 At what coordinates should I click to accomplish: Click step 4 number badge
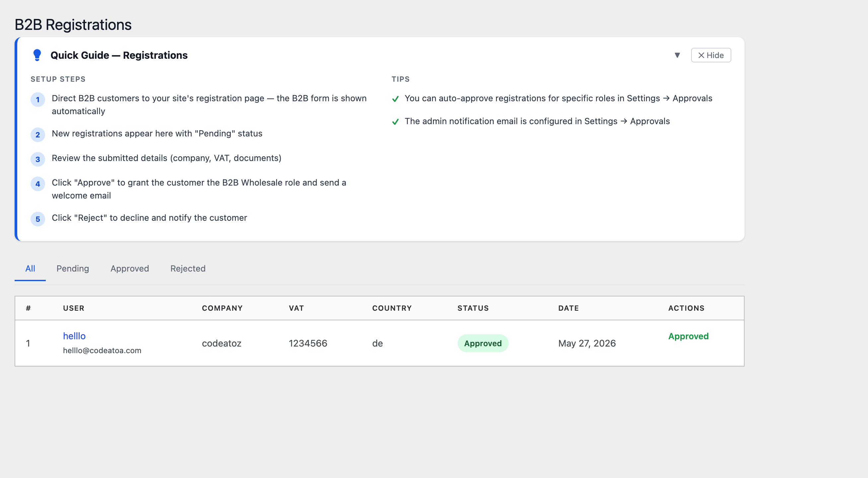point(38,184)
